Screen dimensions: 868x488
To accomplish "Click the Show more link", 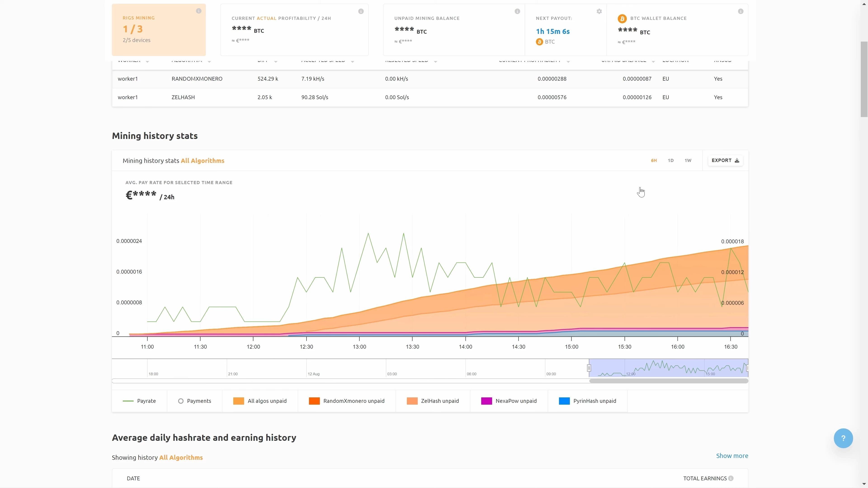I will click(x=732, y=456).
